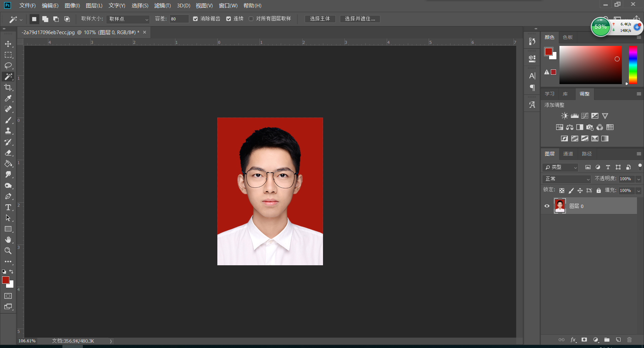
Task: Click the foreground color swatch in toolbox
Action: pyautogui.click(x=6, y=280)
